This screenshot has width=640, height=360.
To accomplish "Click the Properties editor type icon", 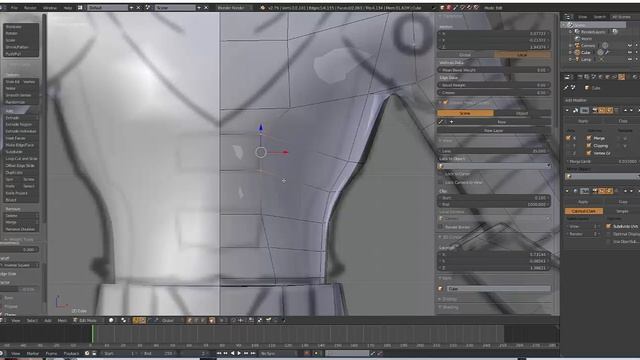I will pos(567,77).
